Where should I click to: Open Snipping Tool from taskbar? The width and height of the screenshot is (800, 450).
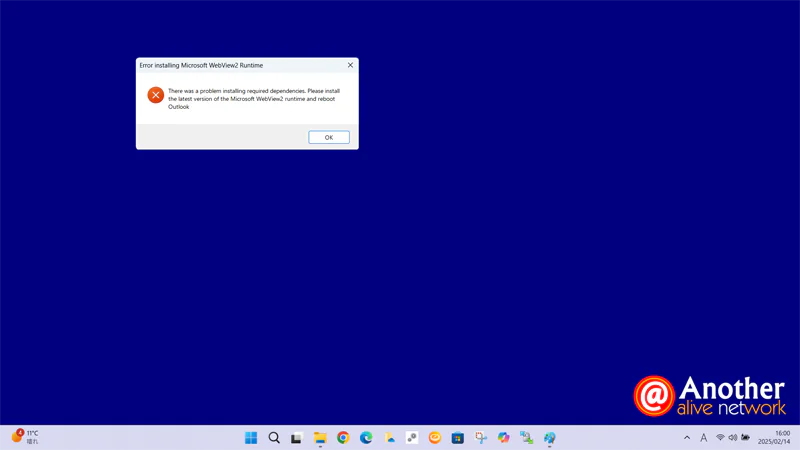point(481,438)
